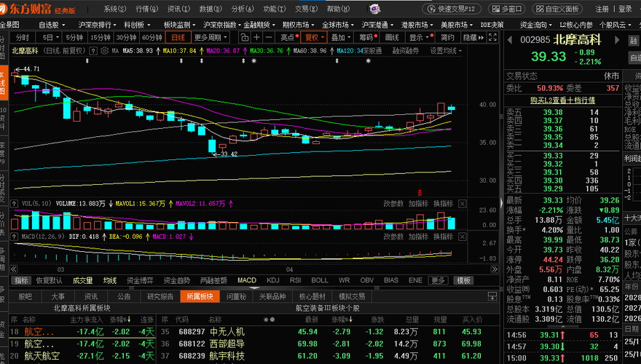Go to previous stock with left arrow
This screenshot has width=641, height=364.
(x=510, y=40)
